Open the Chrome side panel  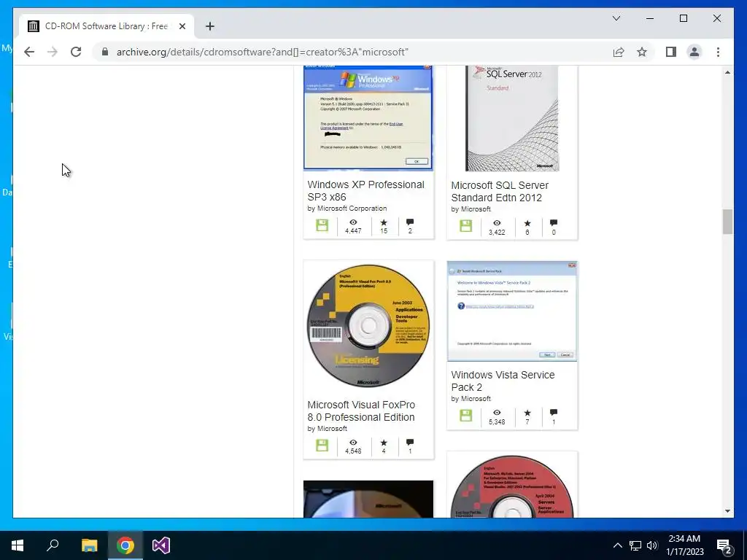pyautogui.click(x=671, y=52)
